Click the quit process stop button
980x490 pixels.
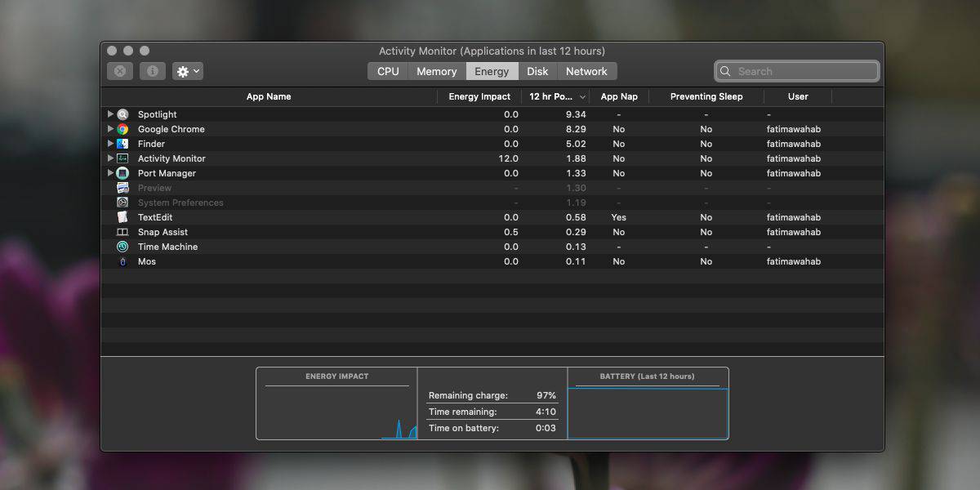tap(120, 71)
